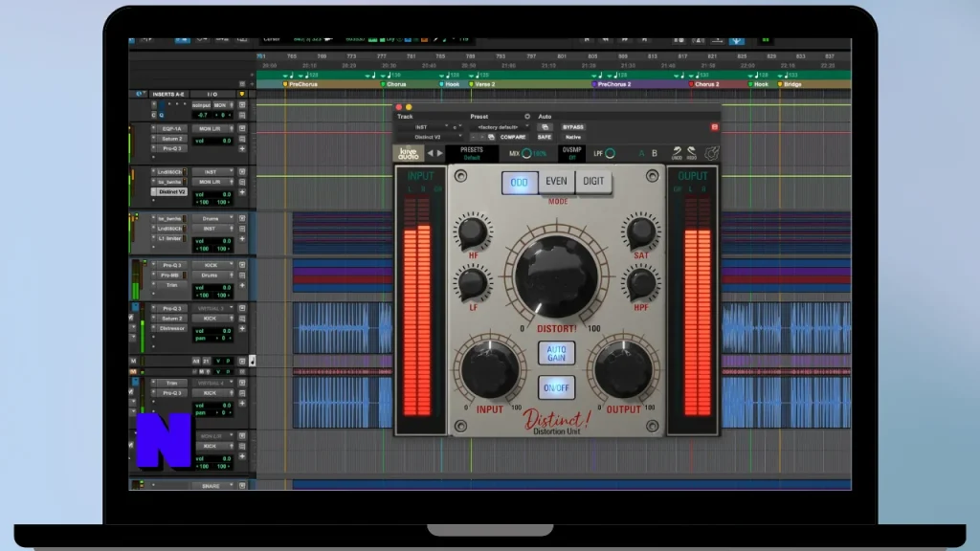Click the Redo icon in Distinct plugin
The width and height of the screenshot is (980, 551).
[x=692, y=152]
